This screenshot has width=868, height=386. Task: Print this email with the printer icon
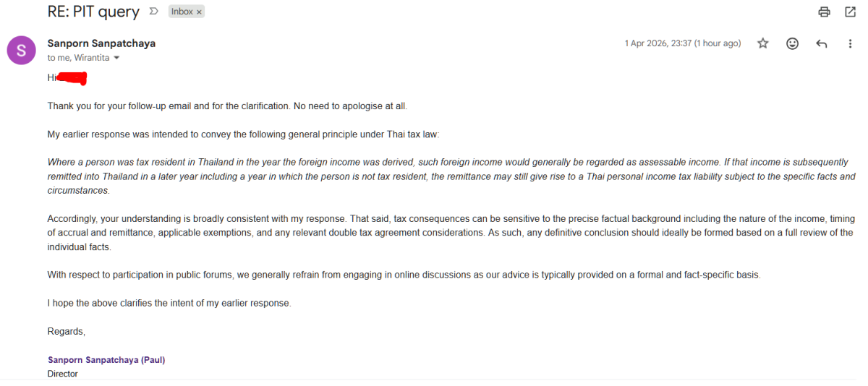click(824, 12)
